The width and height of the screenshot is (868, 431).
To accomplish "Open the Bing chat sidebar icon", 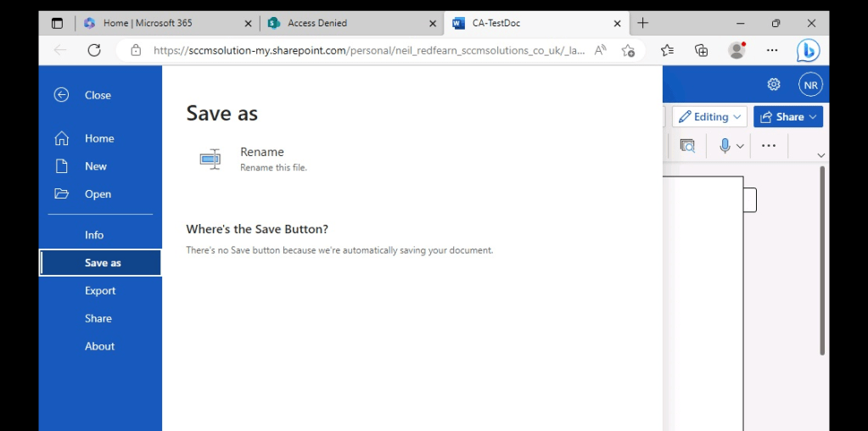I will [808, 51].
